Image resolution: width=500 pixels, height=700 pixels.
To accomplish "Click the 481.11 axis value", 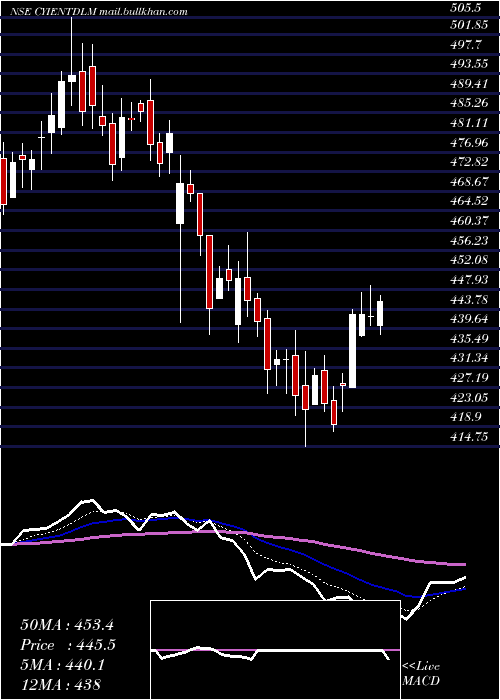I will tap(471, 122).
